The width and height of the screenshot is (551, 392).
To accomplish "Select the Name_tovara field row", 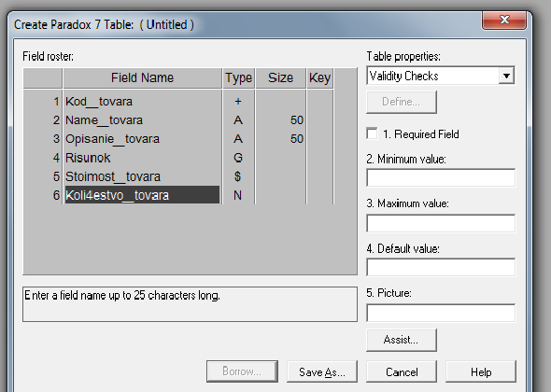I will (178, 120).
